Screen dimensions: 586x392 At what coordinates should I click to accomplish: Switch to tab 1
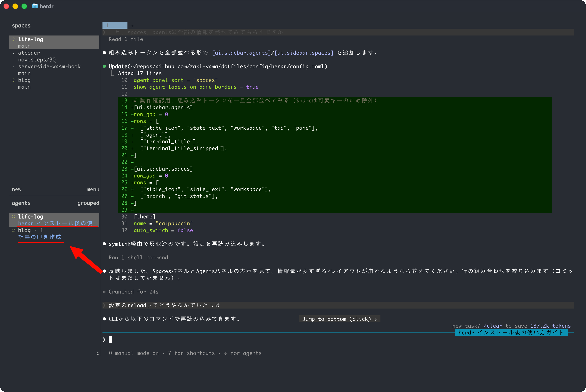[115, 25]
